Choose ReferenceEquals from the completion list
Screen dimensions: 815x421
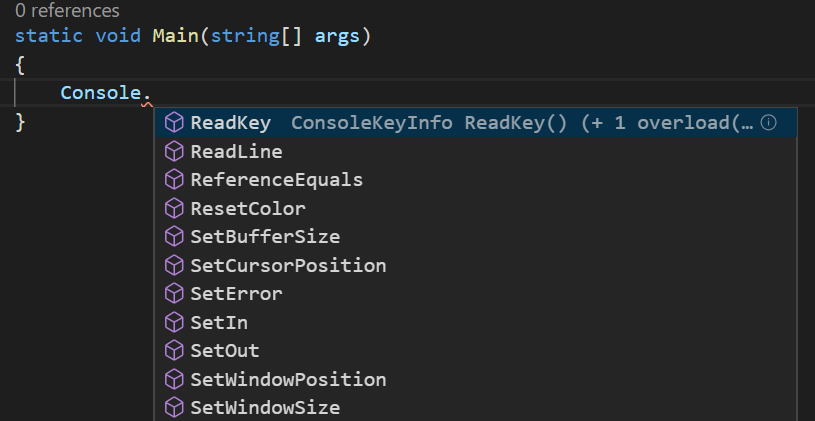click(476, 180)
